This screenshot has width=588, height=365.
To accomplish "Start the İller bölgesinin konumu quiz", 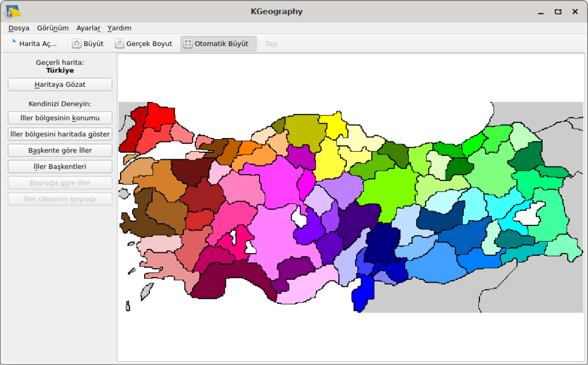I will (x=60, y=118).
